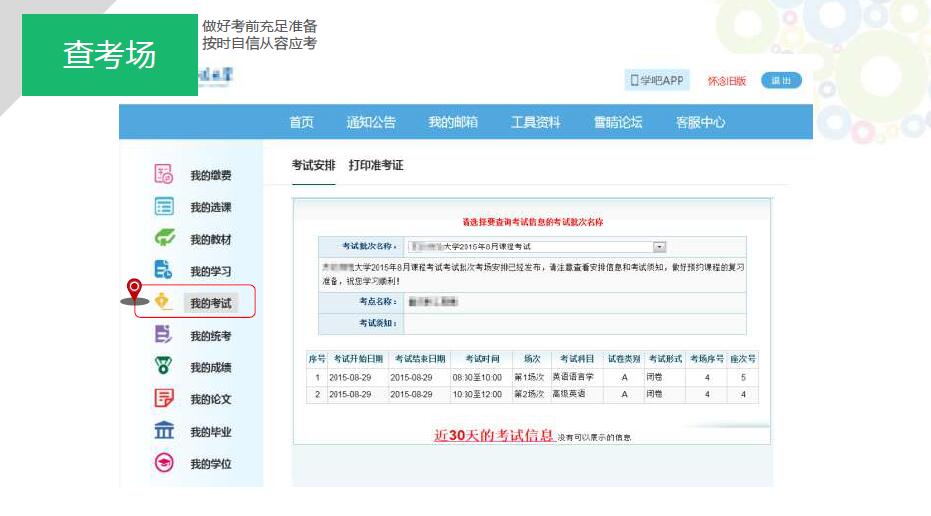Click the 我的毕业 building icon
This screenshot has height=516, width=931.
[x=164, y=429]
